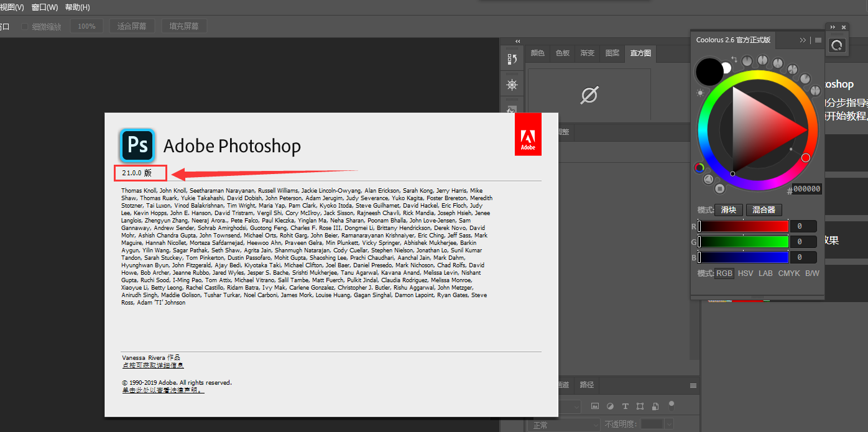Select the 直方图 tab
Viewport: 868px width, 432px height.
pos(640,53)
